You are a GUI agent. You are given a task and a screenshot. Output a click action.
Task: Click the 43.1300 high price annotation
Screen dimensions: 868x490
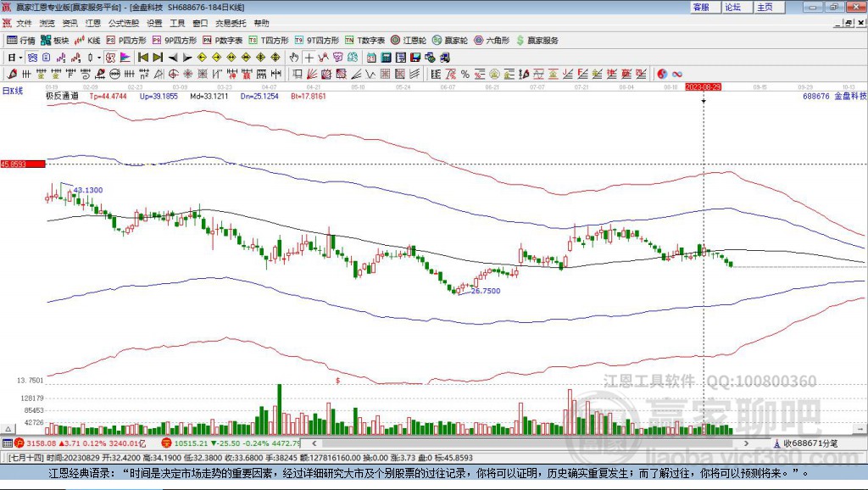click(88, 190)
